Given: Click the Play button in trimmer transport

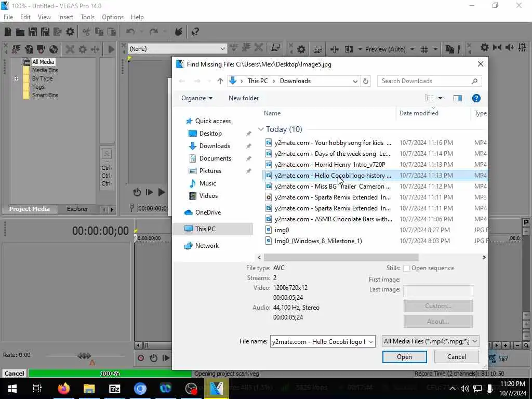Looking at the screenshot, I should pos(162,192).
